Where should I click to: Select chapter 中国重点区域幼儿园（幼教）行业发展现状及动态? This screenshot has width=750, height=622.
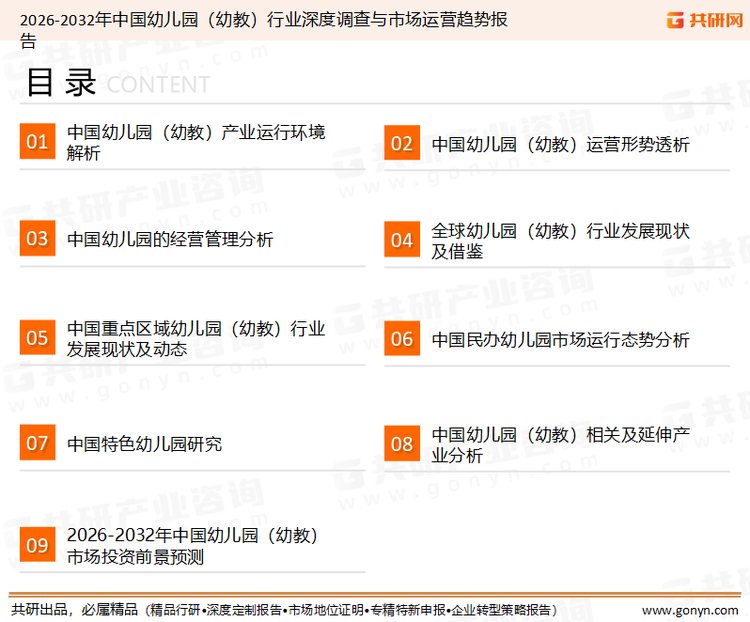196,339
